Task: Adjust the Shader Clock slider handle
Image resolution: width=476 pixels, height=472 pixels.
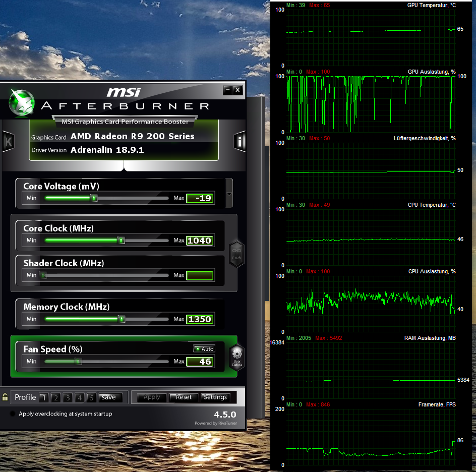Action: [x=44, y=275]
